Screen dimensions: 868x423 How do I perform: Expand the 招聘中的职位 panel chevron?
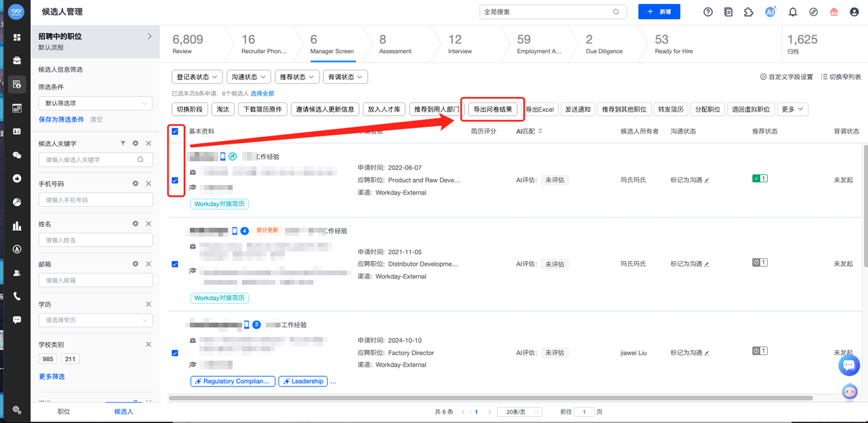pyautogui.click(x=150, y=37)
